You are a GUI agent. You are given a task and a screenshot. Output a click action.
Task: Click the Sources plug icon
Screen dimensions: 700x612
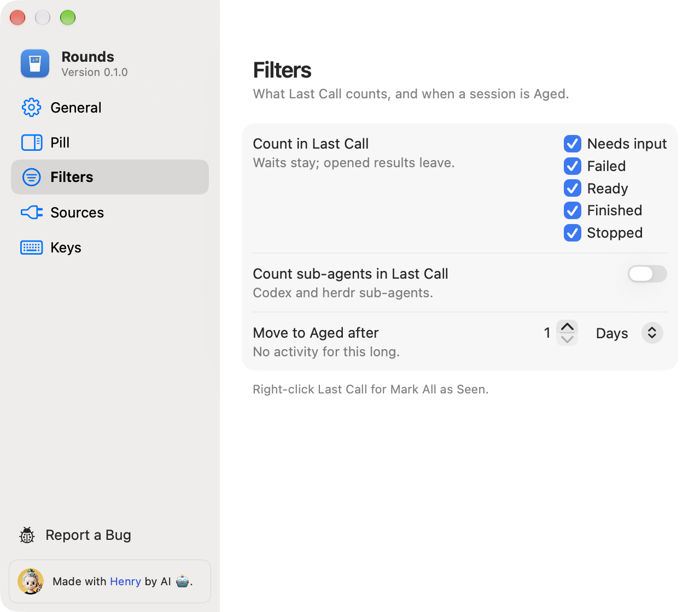tap(32, 212)
